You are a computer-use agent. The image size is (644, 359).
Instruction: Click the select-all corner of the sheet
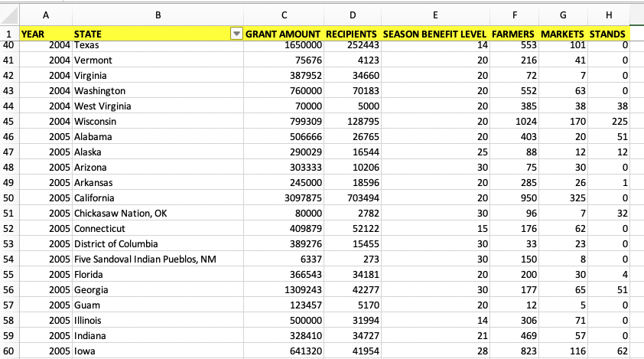[x=8, y=15]
